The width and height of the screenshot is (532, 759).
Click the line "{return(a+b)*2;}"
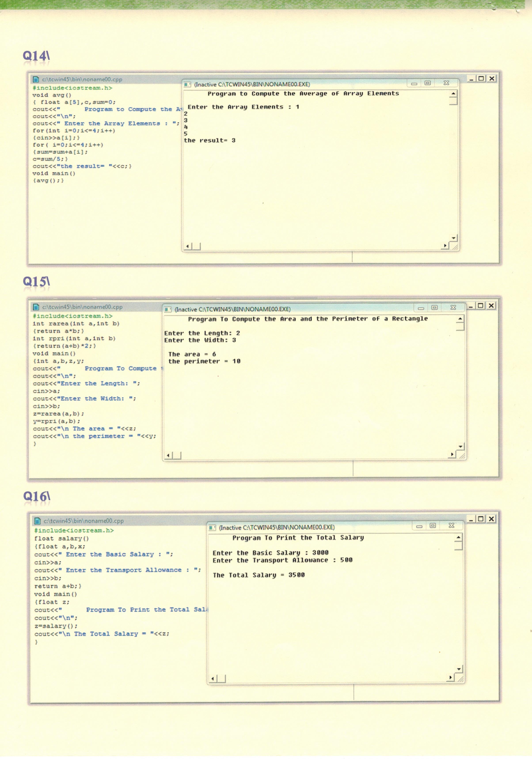[65, 346]
